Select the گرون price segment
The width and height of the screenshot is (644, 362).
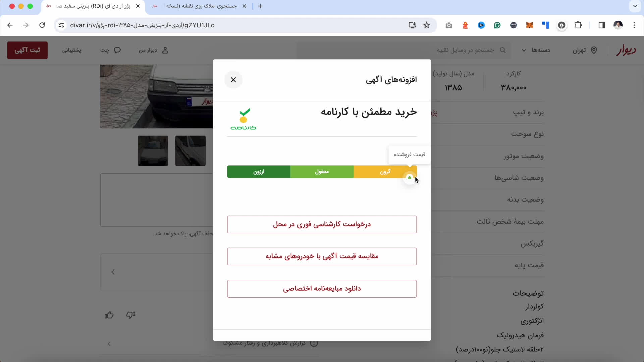tap(385, 172)
